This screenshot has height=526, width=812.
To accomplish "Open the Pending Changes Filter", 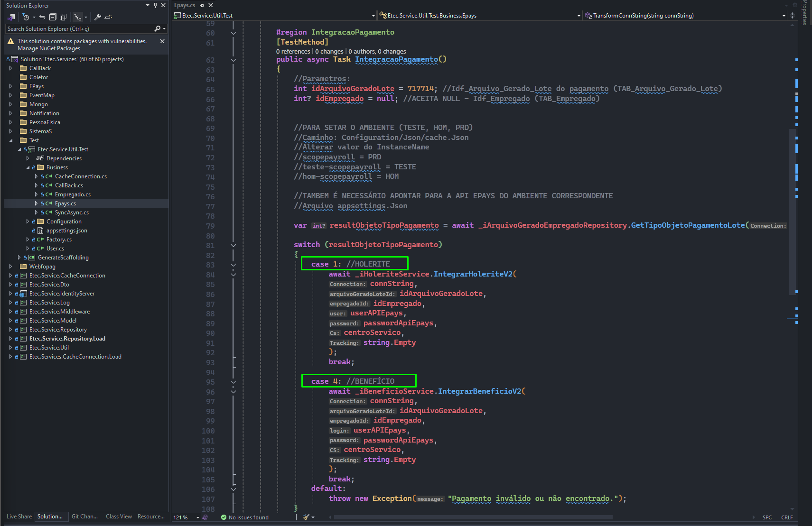I will tap(28, 17).
